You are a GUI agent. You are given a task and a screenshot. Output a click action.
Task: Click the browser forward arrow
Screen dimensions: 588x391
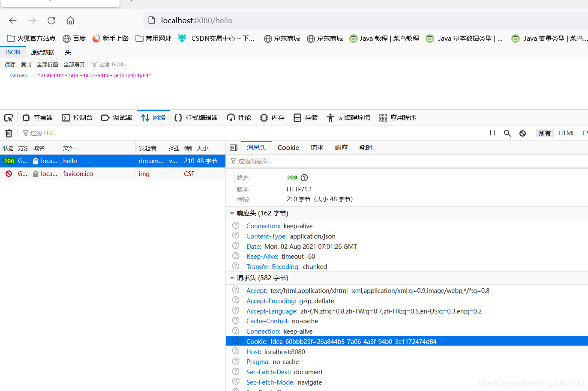[32, 21]
